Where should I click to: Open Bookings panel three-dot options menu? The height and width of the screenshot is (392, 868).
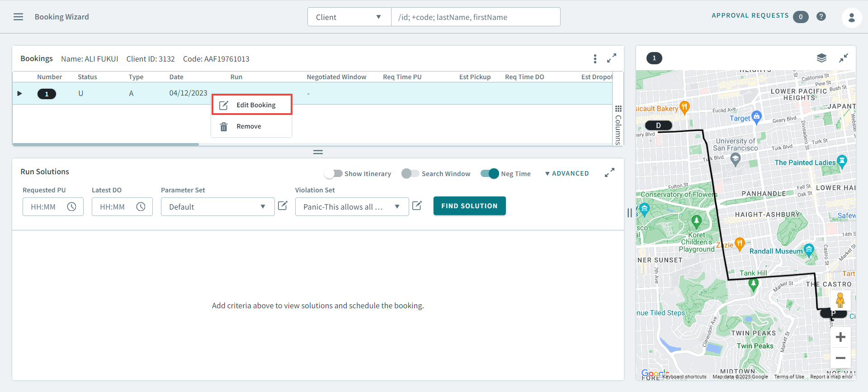click(x=595, y=59)
